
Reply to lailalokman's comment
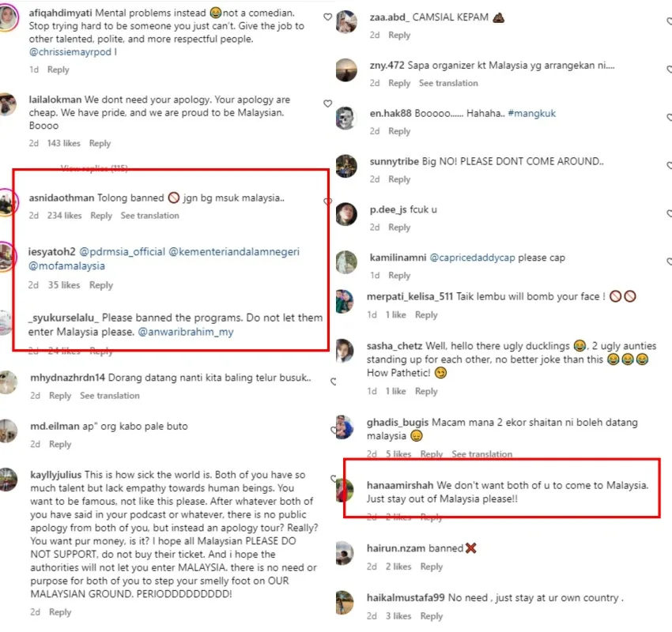[x=100, y=144]
